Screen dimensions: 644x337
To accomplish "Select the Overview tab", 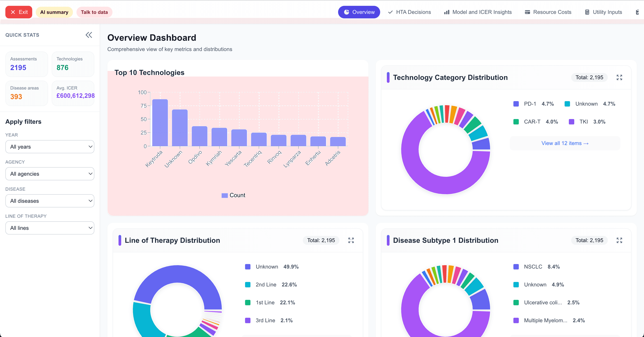I will pyautogui.click(x=359, y=12).
